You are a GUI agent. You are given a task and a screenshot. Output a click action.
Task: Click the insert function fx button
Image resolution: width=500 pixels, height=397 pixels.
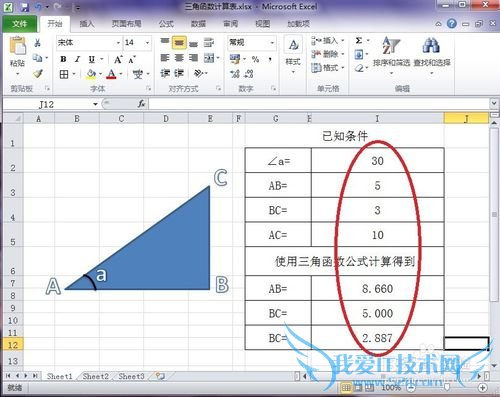pos(141,104)
